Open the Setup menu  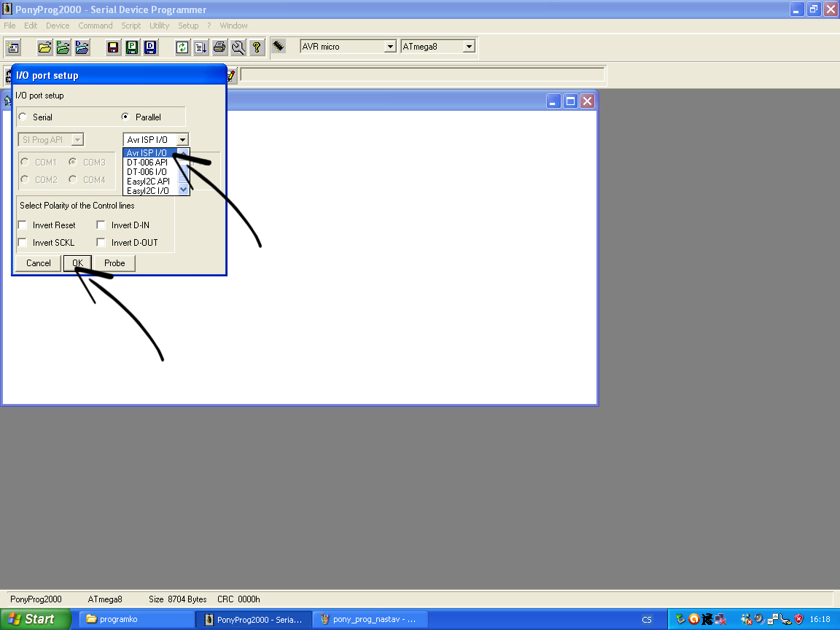[188, 26]
